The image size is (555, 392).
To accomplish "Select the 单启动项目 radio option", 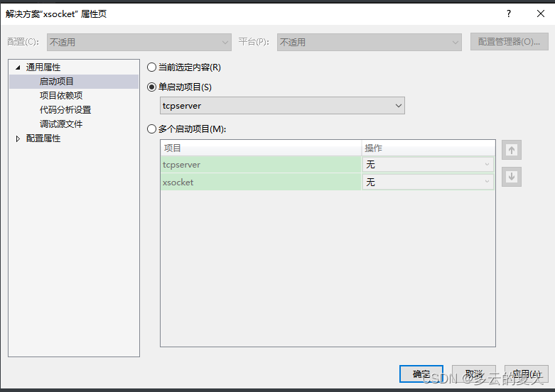I will (x=151, y=87).
